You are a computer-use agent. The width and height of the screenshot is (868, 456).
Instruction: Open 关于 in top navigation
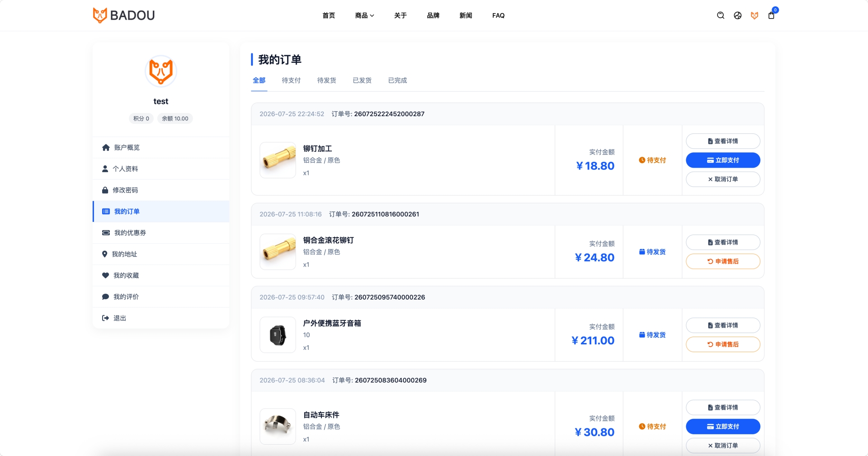401,15
